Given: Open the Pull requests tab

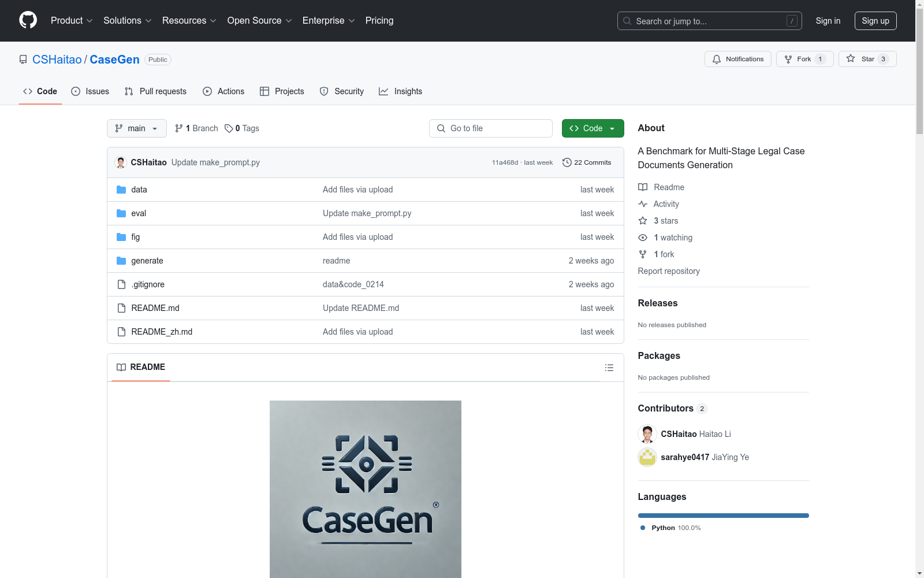Looking at the screenshot, I should [x=155, y=91].
